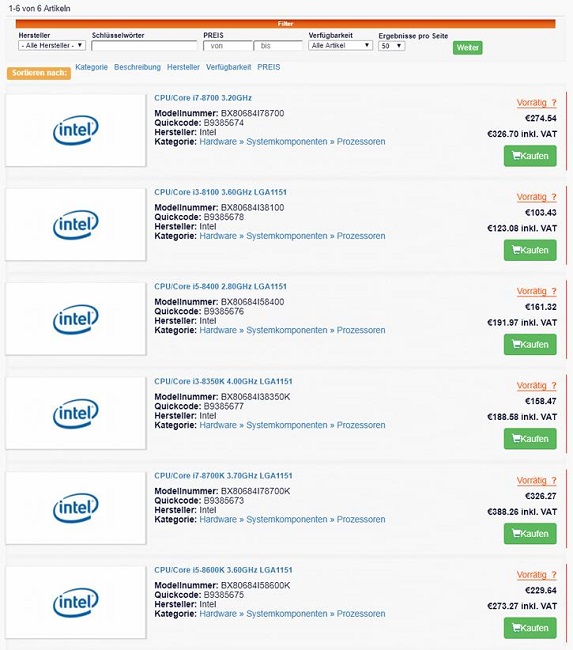
Task: Click Vorrätig availability link for Core i5-8400
Action: (537, 291)
